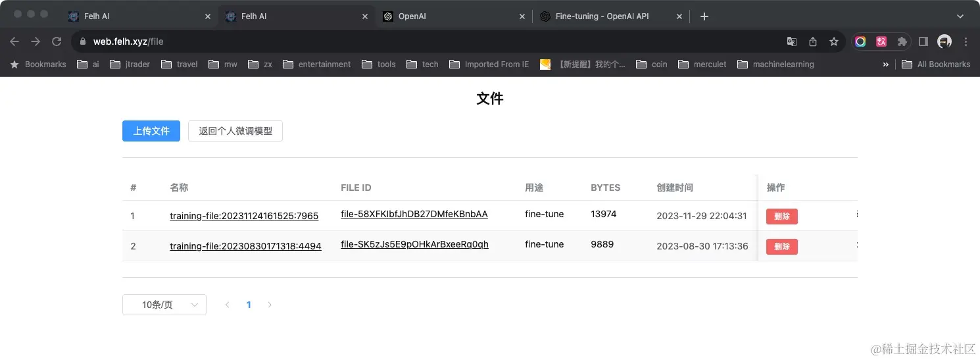
Task: Open the 新提醒 bookmark
Action: click(583, 64)
